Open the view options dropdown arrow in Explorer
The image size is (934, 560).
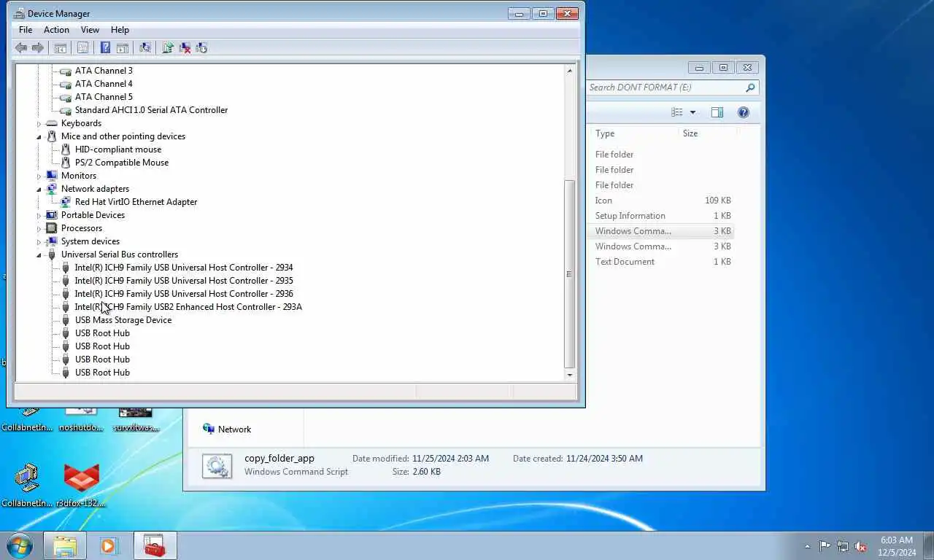692,112
